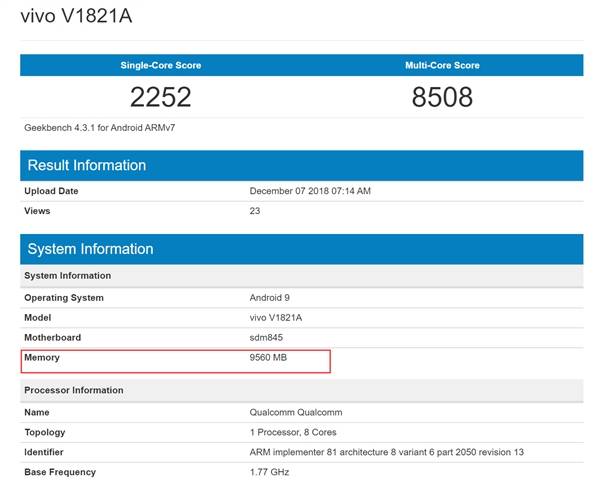The image size is (600, 486).
Task: Click the System Information blue header bar
Action: [x=301, y=249]
